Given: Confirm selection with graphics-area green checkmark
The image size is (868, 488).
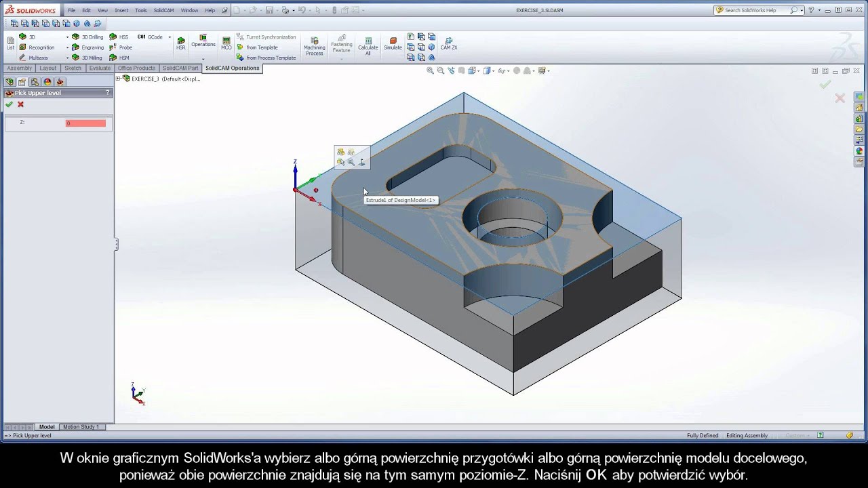Looking at the screenshot, I should (825, 85).
